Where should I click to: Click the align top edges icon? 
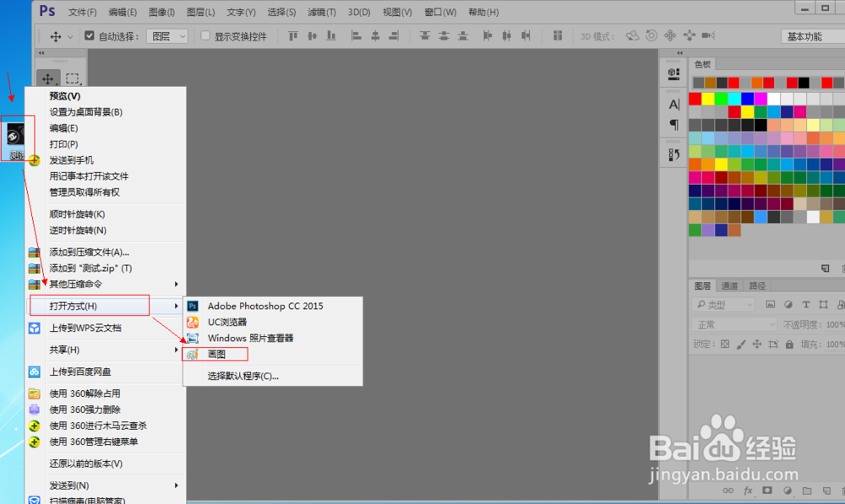point(293,36)
